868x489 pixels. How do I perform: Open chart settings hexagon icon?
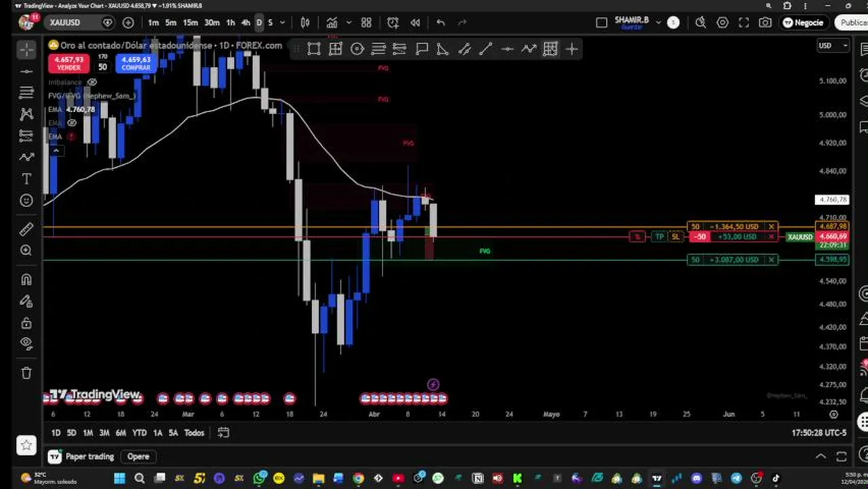(723, 22)
